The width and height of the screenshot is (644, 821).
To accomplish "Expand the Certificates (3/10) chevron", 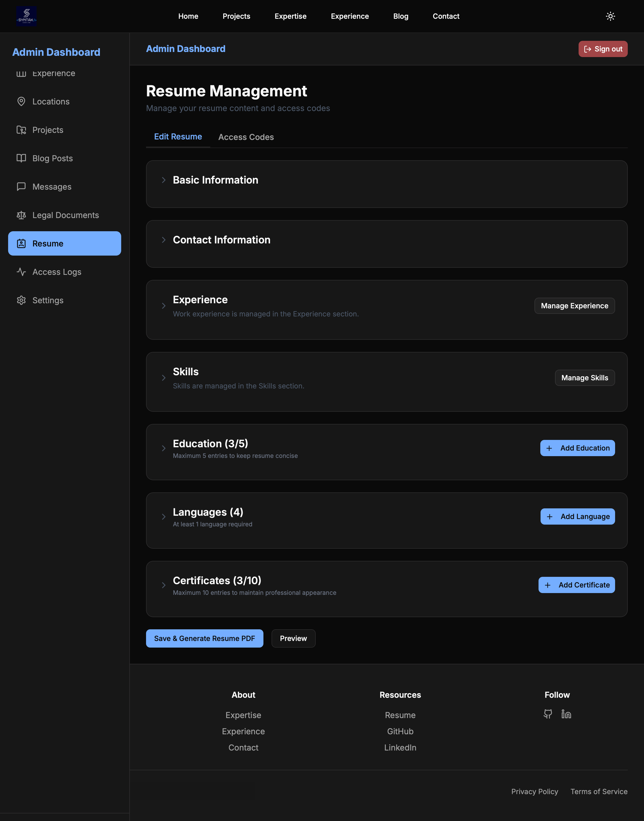I will [164, 585].
